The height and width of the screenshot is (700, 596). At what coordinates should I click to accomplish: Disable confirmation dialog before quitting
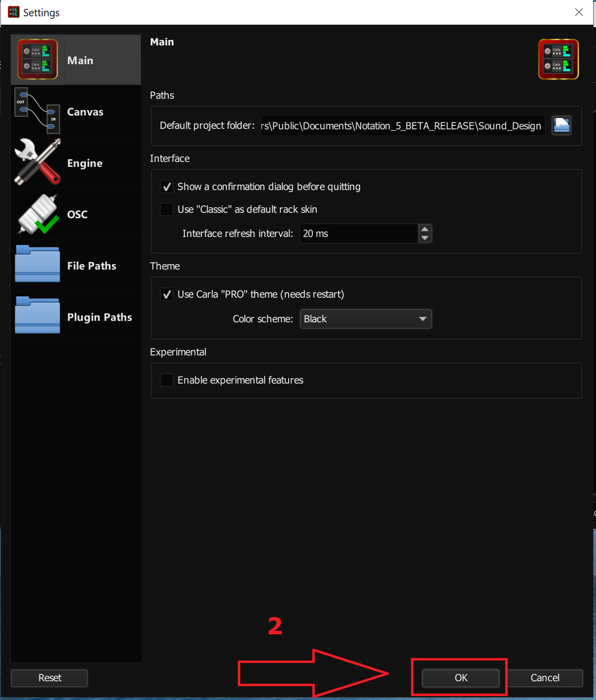pos(167,187)
